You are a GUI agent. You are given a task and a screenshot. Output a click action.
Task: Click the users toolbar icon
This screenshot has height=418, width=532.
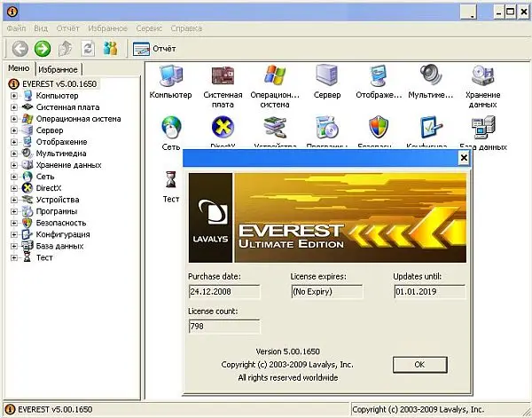pyautogui.click(x=110, y=49)
